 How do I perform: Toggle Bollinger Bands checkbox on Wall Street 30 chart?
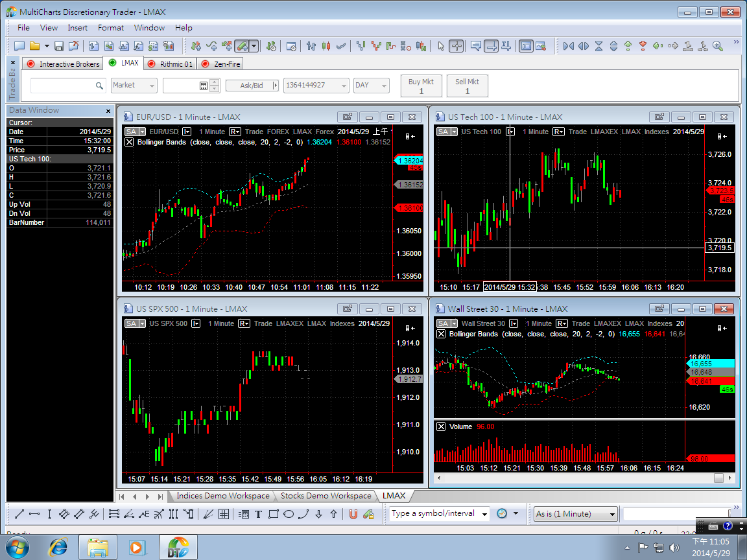[x=441, y=334]
